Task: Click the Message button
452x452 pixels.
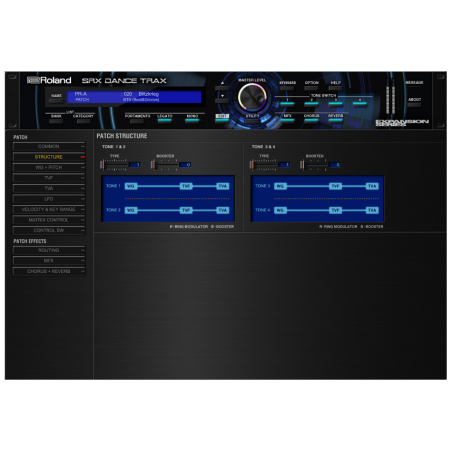Action: (414, 82)
